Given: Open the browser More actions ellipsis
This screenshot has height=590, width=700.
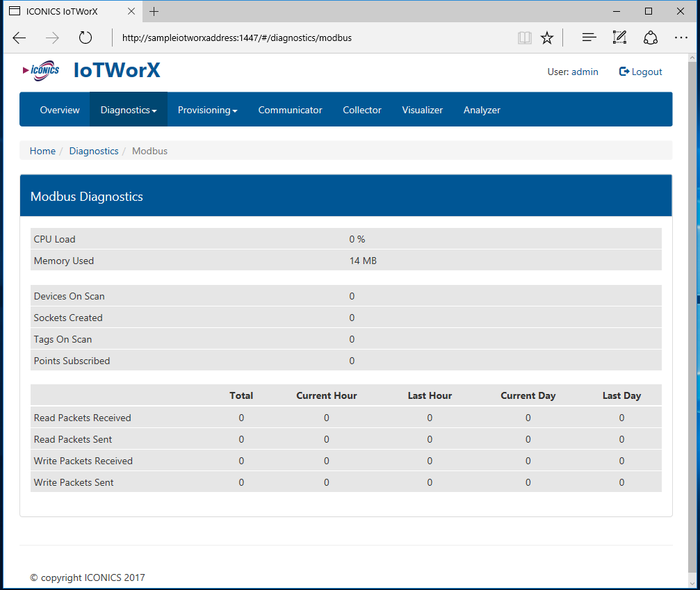Looking at the screenshot, I should [x=681, y=38].
